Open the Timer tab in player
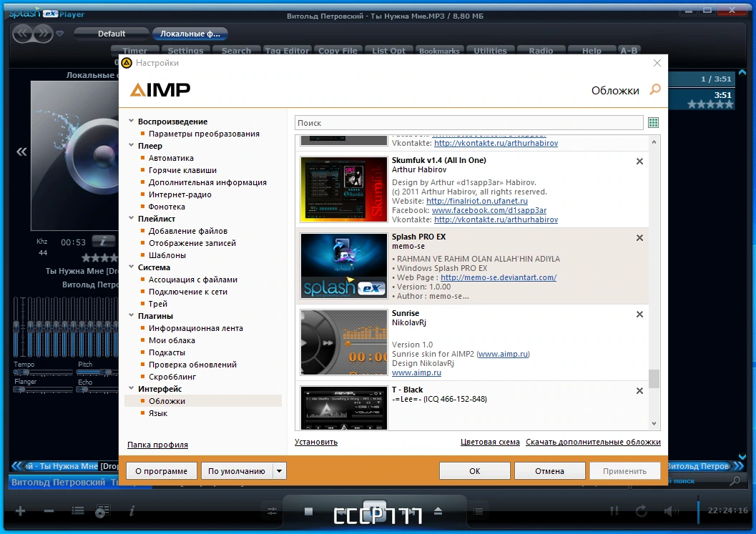Image resolution: width=756 pixels, height=534 pixels. 134,50
